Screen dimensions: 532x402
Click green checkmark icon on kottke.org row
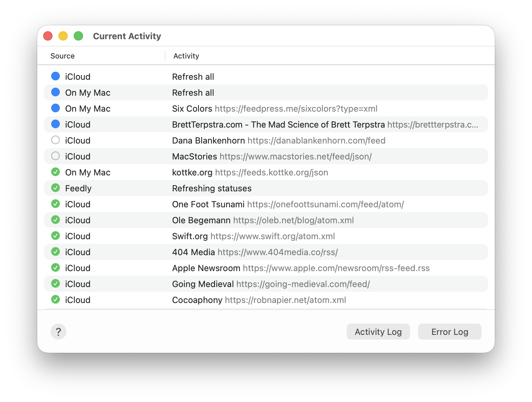coord(55,172)
